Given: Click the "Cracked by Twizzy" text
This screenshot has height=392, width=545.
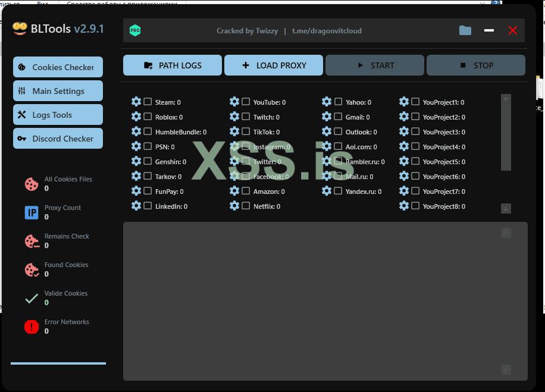Looking at the screenshot, I should coord(247,31).
